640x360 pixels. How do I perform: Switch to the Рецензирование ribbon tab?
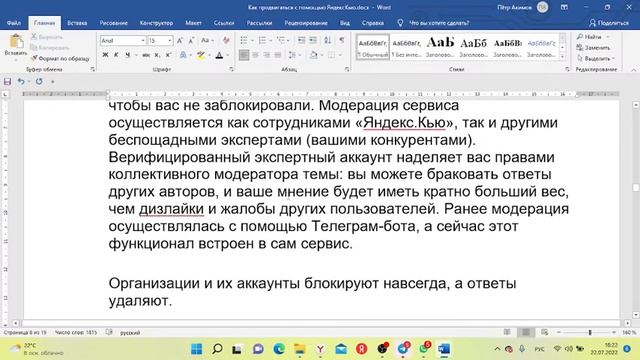[x=306, y=23]
